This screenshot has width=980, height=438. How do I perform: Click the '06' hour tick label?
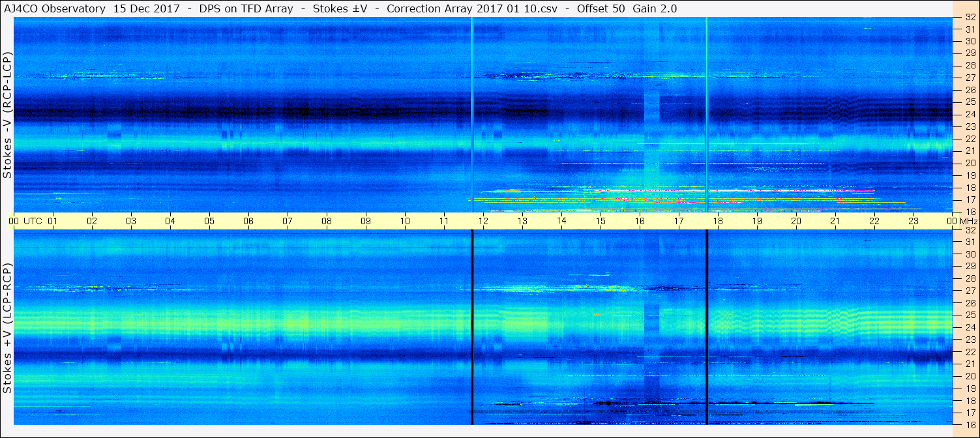248,221
